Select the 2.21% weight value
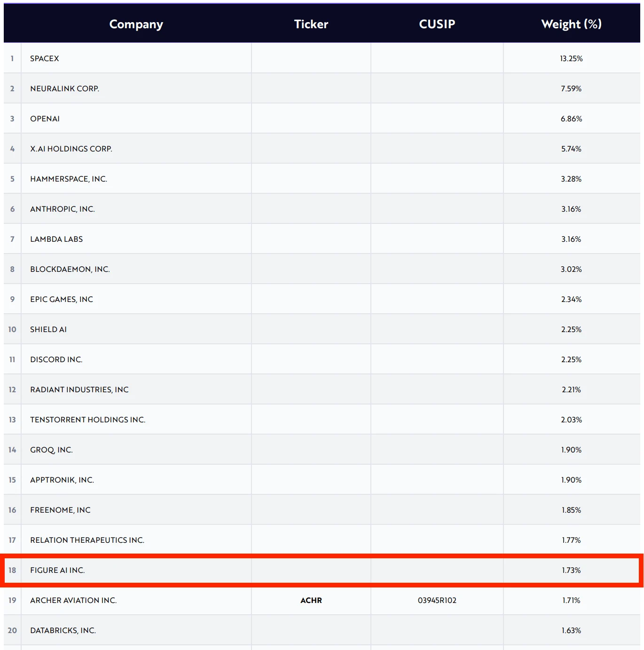The image size is (644, 650). click(x=571, y=389)
